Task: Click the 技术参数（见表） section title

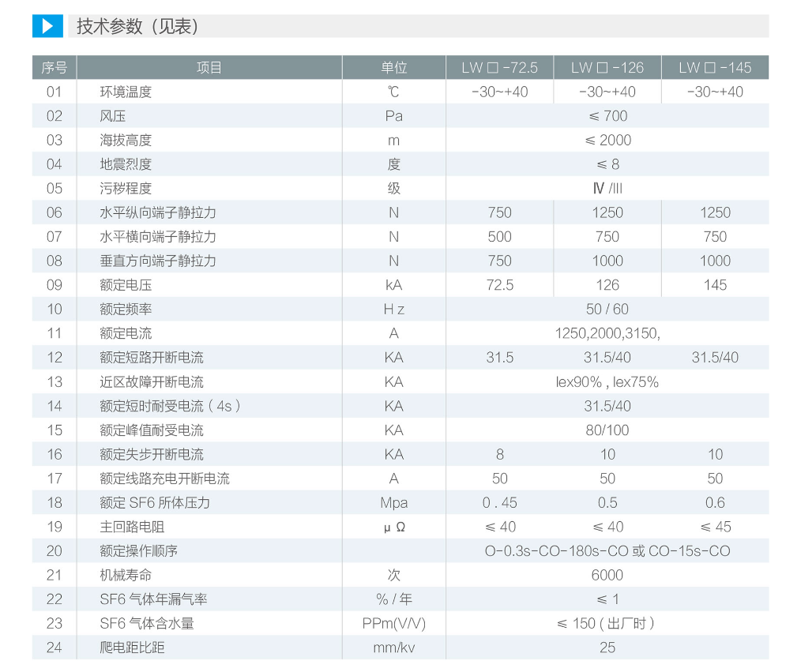Action: pos(137,26)
